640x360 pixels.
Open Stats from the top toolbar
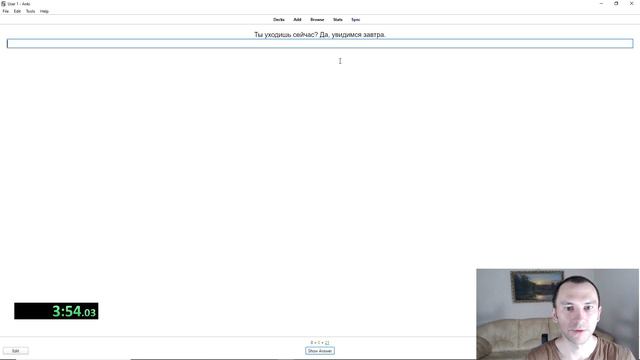click(338, 20)
